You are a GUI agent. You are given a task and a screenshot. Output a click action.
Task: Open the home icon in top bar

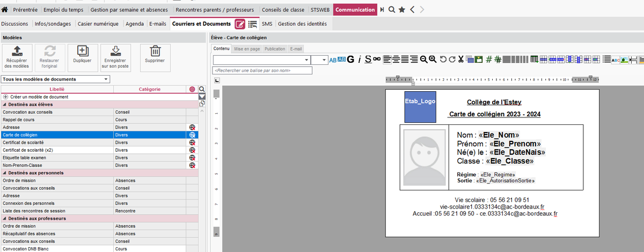(x=5, y=10)
